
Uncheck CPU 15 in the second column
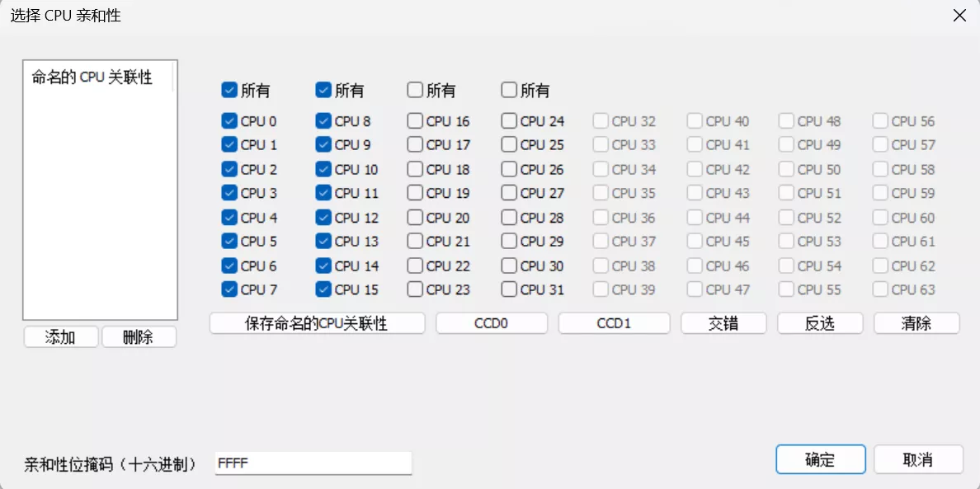click(323, 289)
